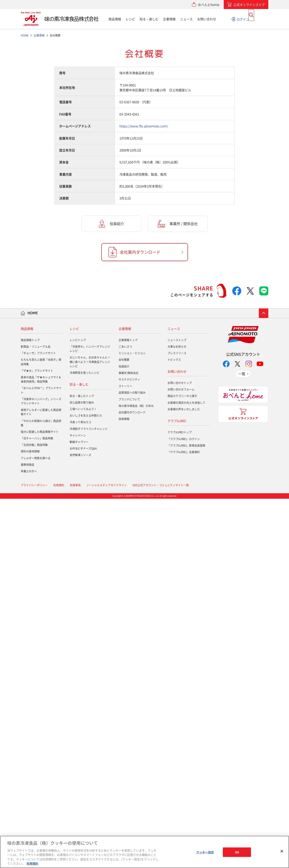
Task: Open ソーシャルメディアガイドライン in the footer
Action: (x=106, y=485)
